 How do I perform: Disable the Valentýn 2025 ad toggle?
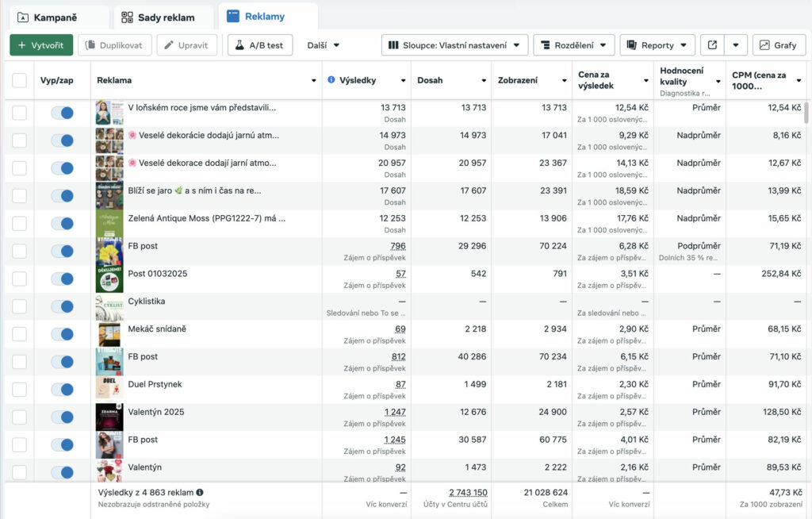pos(62,417)
